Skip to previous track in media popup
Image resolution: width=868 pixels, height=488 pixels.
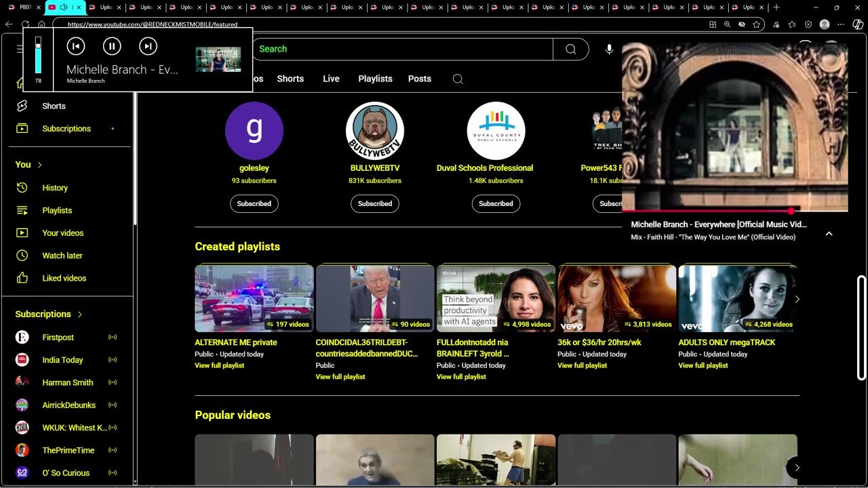[76, 46]
